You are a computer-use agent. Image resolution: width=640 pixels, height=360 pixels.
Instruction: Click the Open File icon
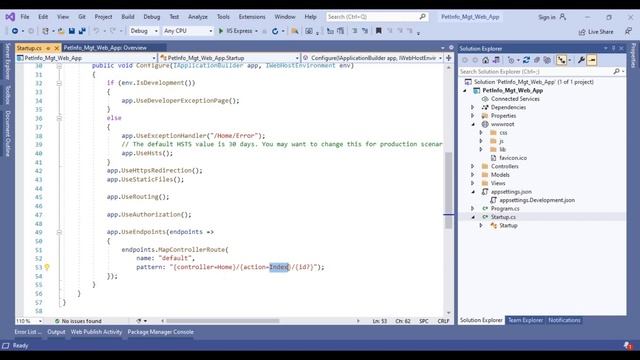coord(61,31)
